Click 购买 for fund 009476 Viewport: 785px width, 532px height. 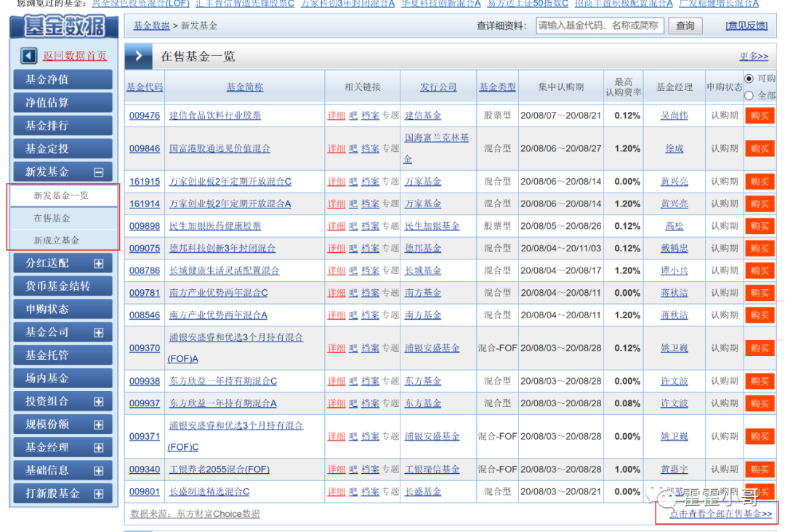pyautogui.click(x=760, y=116)
